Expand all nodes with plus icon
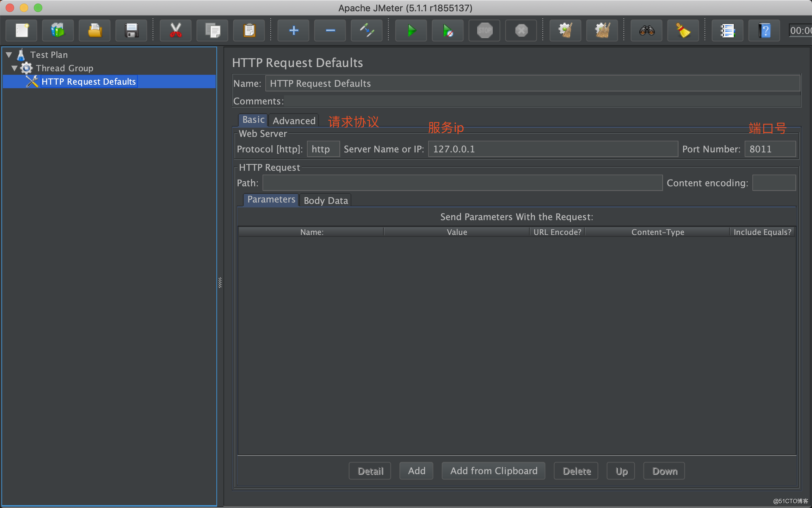The image size is (812, 508). pos(294,31)
